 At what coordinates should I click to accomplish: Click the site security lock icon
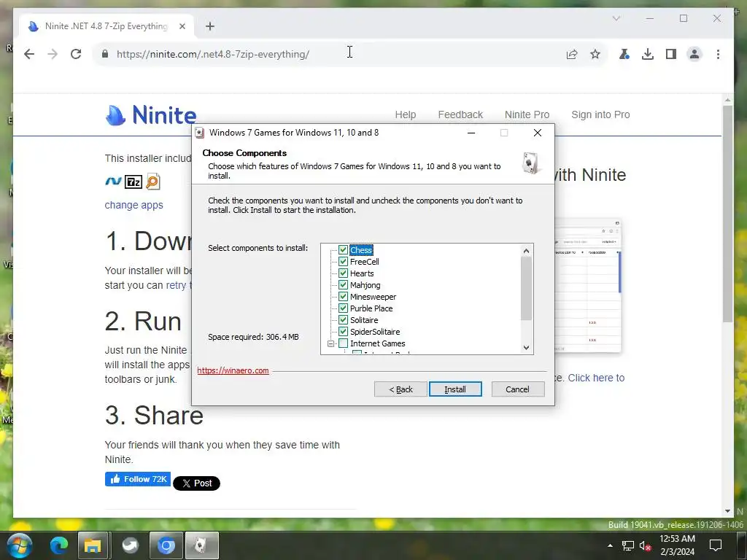105,54
